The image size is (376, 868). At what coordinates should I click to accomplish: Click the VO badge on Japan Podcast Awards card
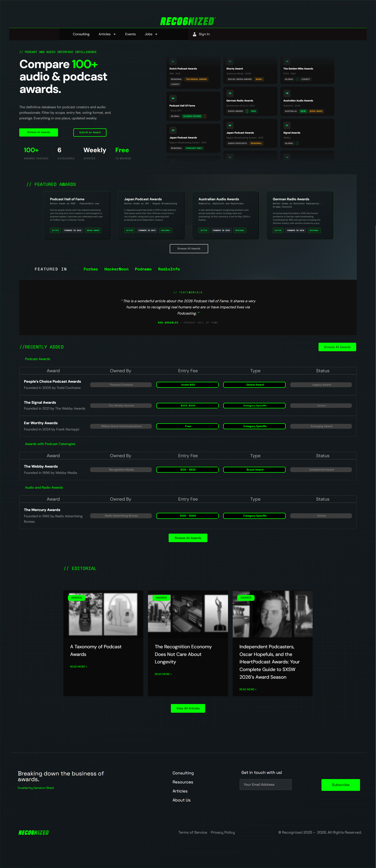pyautogui.click(x=173, y=130)
